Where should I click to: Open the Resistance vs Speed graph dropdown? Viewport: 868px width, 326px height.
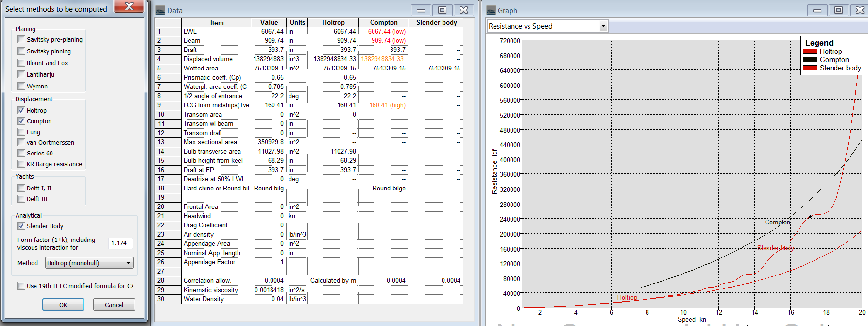(603, 26)
